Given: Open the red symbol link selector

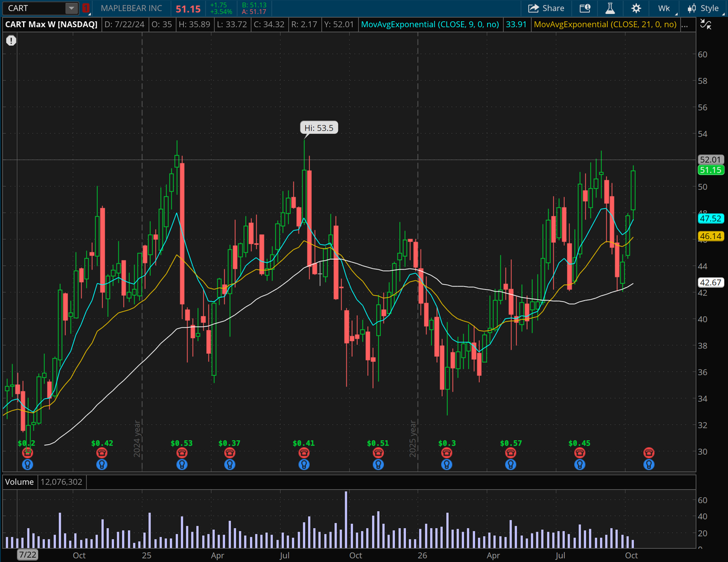Looking at the screenshot, I should [x=86, y=8].
